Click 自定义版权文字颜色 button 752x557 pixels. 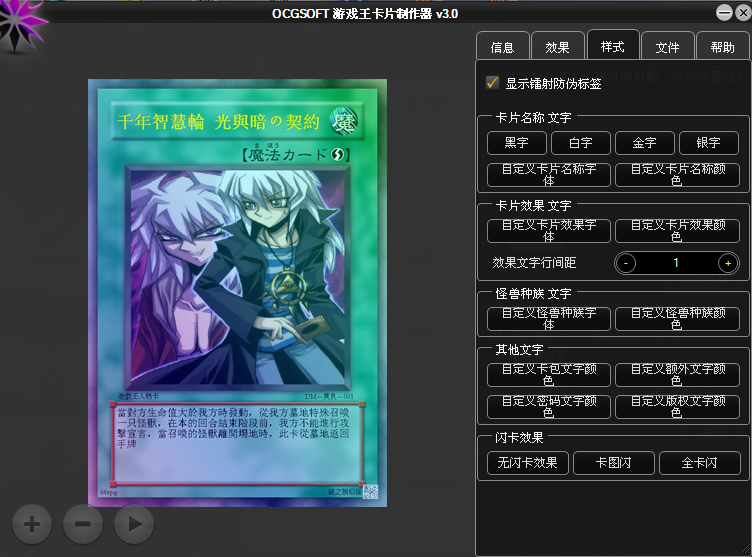(x=677, y=407)
